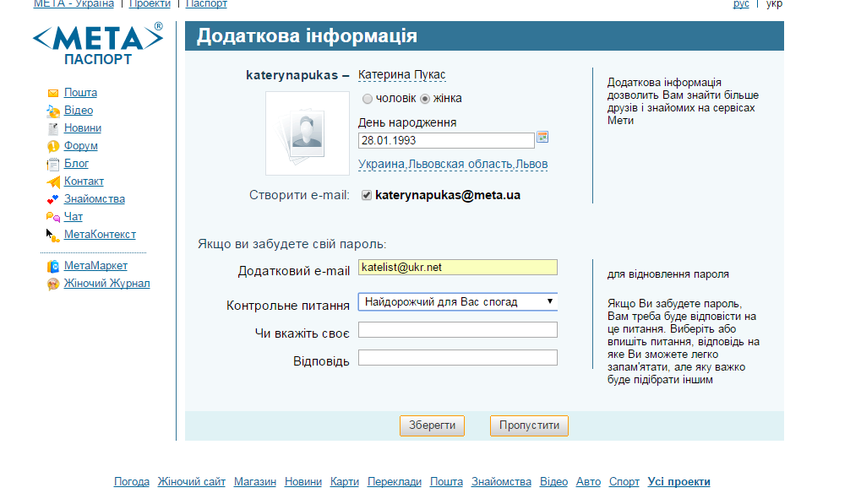This screenshot has width=861, height=504.
Task: Click the МетаКонтекст icon in sidebar
Action: pyautogui.click(x=53, y=236)
